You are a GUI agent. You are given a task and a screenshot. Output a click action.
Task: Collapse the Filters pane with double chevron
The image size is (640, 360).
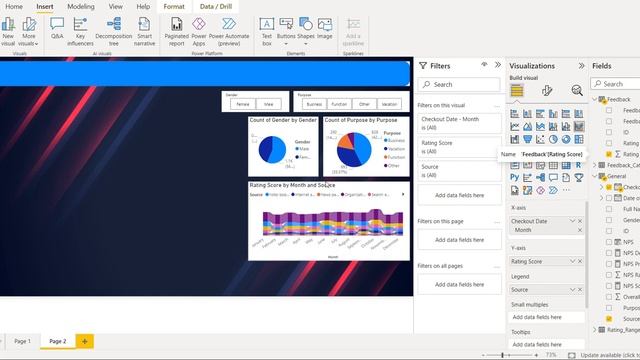coord(498,64)
